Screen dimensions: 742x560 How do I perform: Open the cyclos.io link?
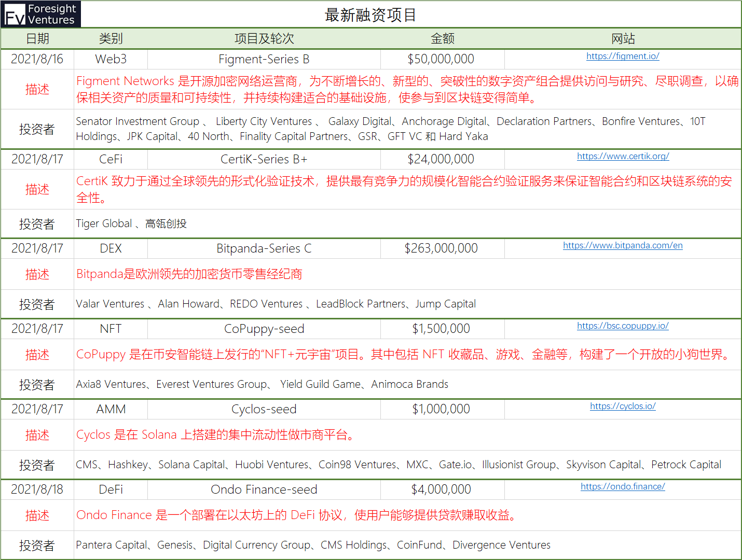(x=623, y=406)
